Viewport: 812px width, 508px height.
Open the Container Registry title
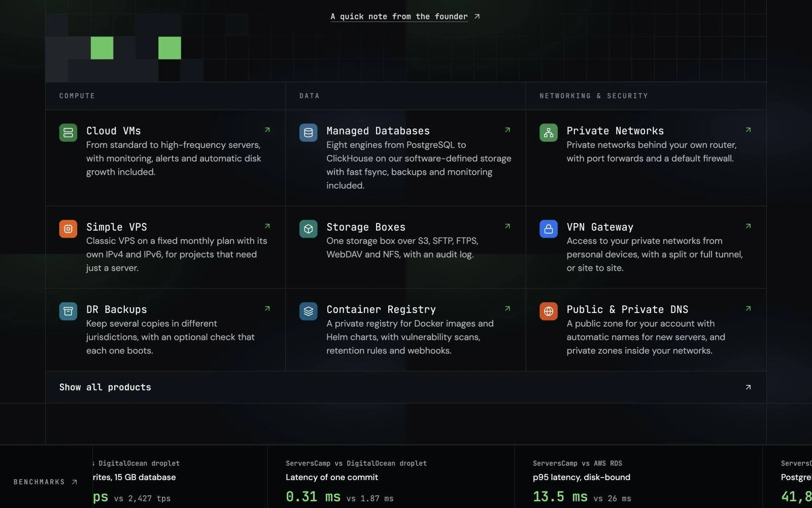(x=381, y=309)
